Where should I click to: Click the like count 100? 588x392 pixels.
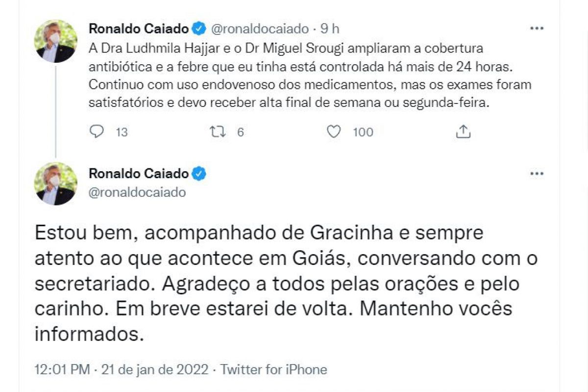(363, 132)
